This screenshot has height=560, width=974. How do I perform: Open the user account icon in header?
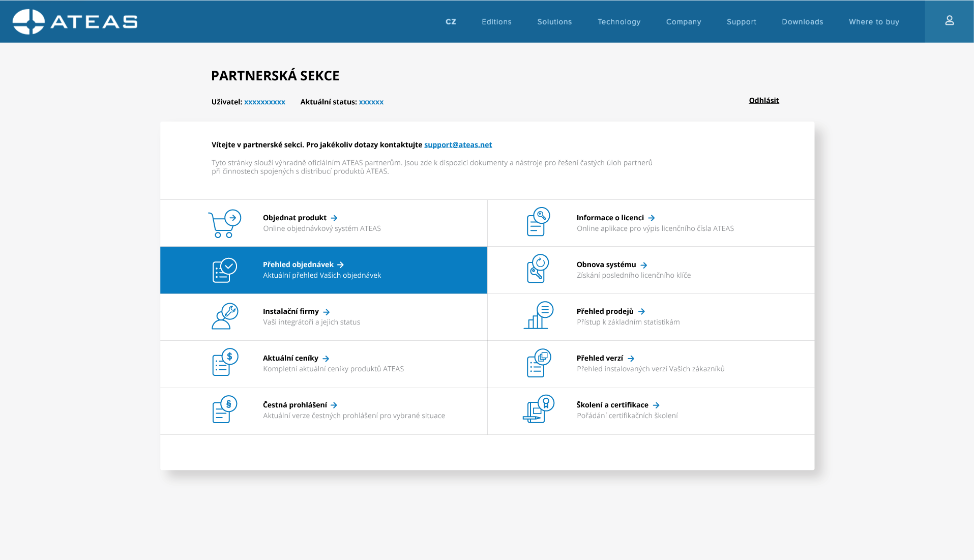click(949, 21)
